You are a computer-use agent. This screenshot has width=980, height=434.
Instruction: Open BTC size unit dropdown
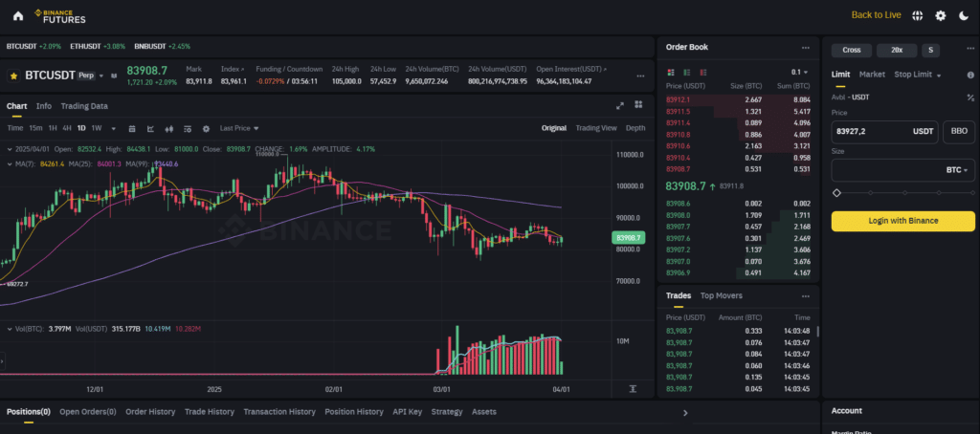click(956, 170)
